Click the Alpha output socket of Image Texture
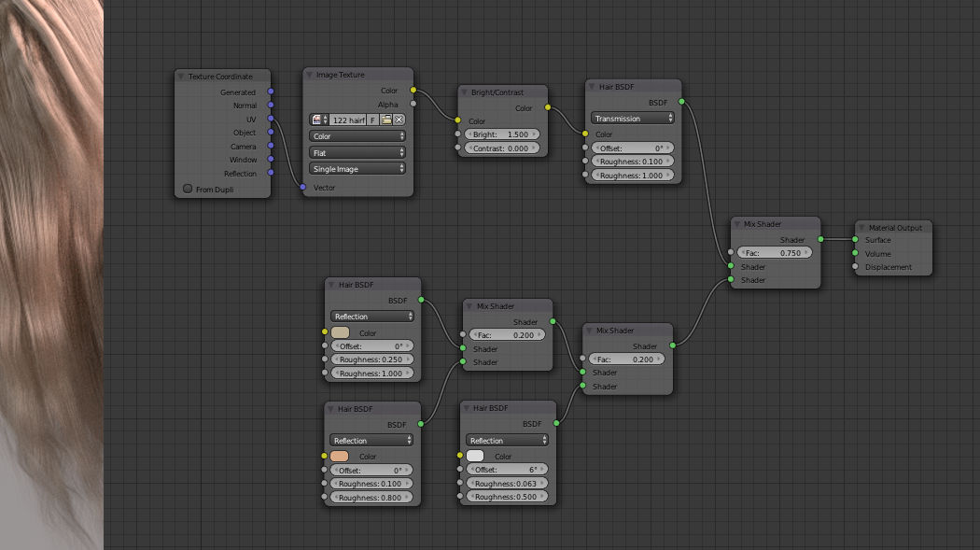This screenshot has height=550, width=980. (x=413, y=104)
